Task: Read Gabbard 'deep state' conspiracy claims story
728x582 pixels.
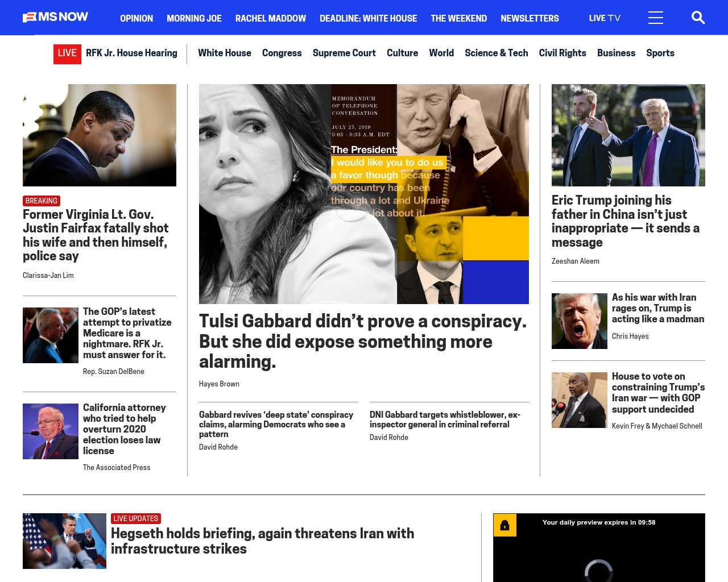Action: click(276, 424)
